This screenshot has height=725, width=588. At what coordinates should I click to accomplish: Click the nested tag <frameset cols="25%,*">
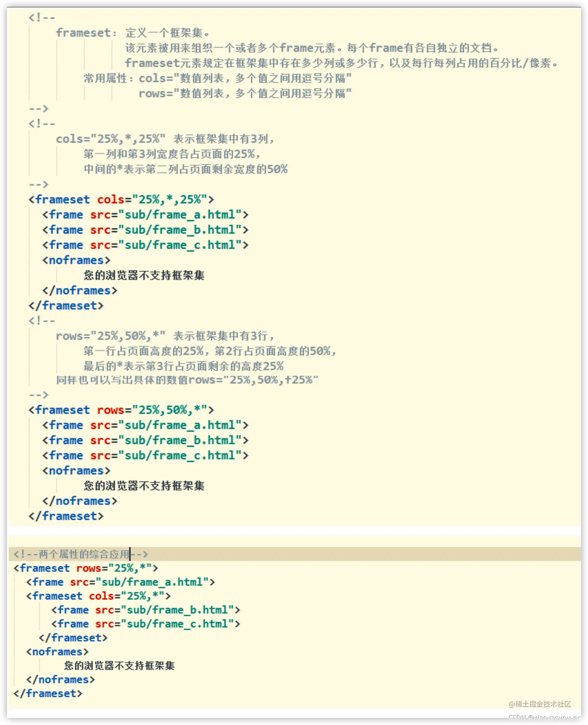click(x=98, y=596)
